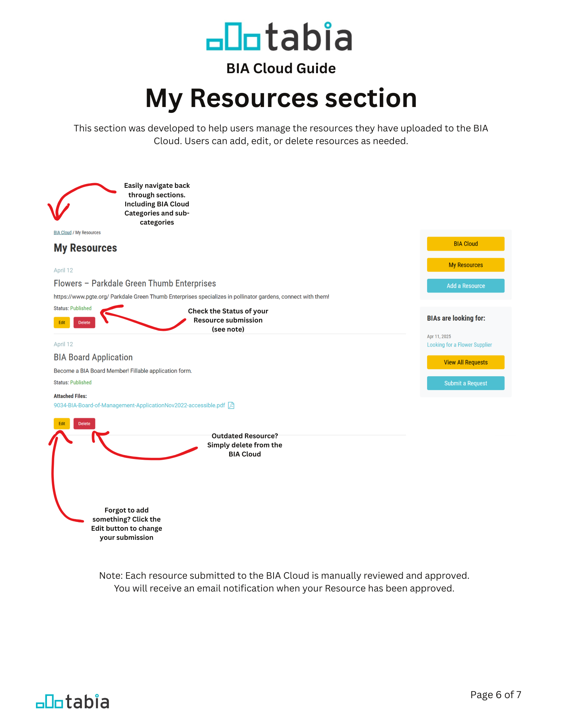Select the Edit button under Flowers resource
Image resolution: width=562 pixels, height=728 pixels.
tap(61, 323)
